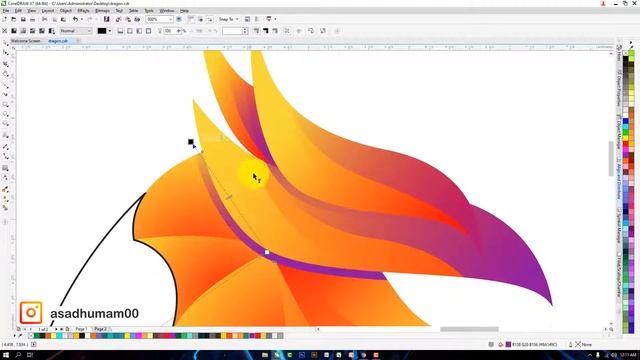This screenshot has height=360, width=640.
Task: Select the Ellipse tool in toolbox
Action: click(6, 114)
